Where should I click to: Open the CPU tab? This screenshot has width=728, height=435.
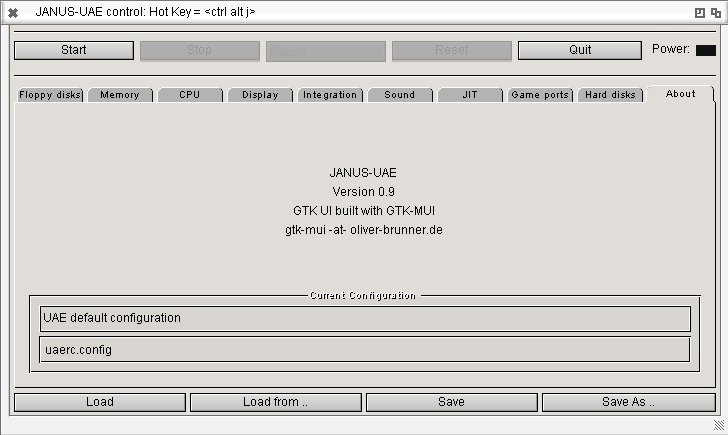coord(190,95)
